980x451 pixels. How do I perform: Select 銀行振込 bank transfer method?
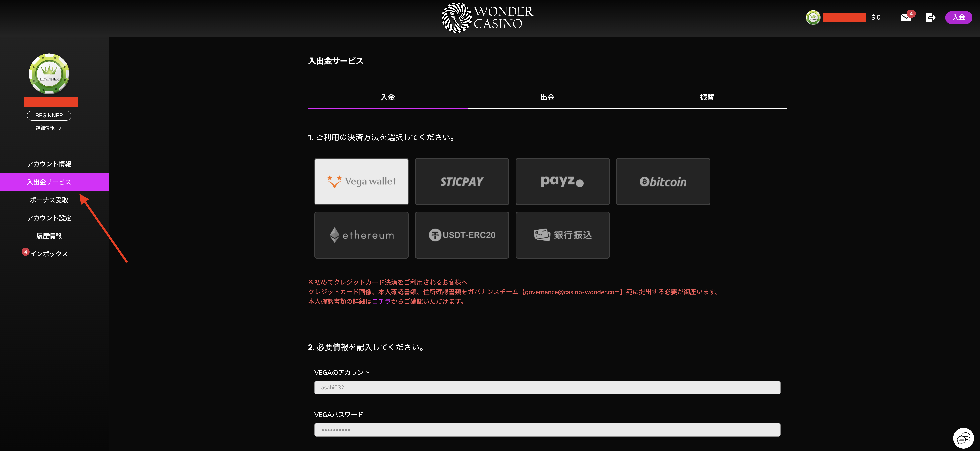562,235
